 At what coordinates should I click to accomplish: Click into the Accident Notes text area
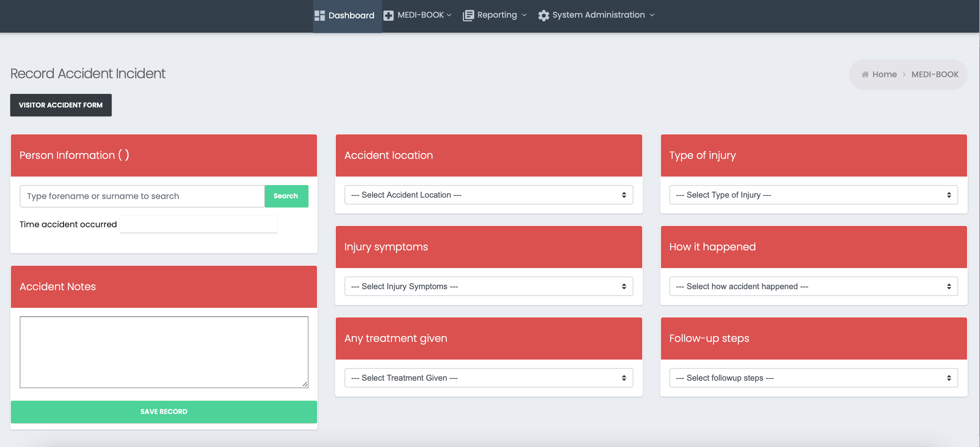pos(164,352)
